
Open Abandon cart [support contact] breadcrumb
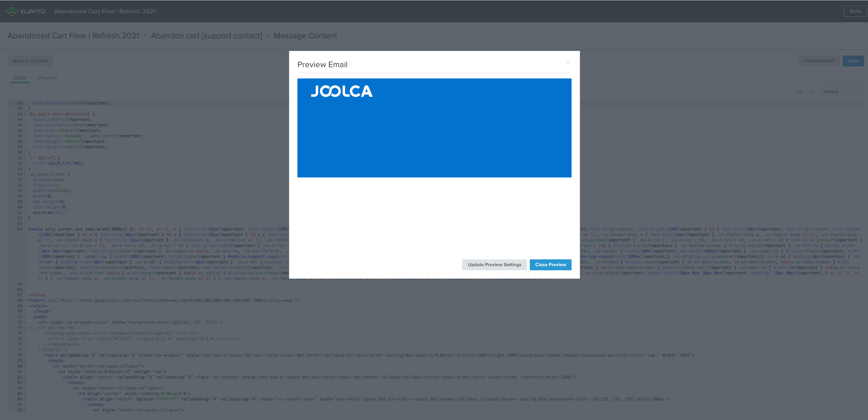[x=206, y=36]
